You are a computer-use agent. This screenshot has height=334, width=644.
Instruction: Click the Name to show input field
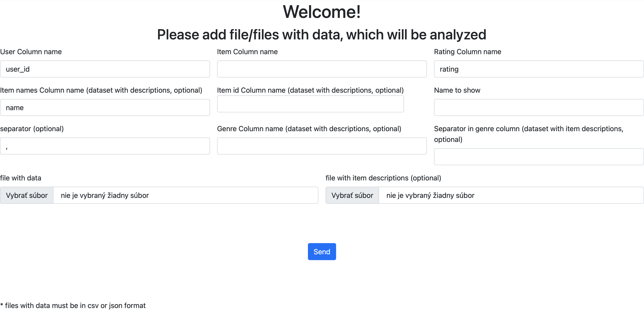click(x=539, y=107)
